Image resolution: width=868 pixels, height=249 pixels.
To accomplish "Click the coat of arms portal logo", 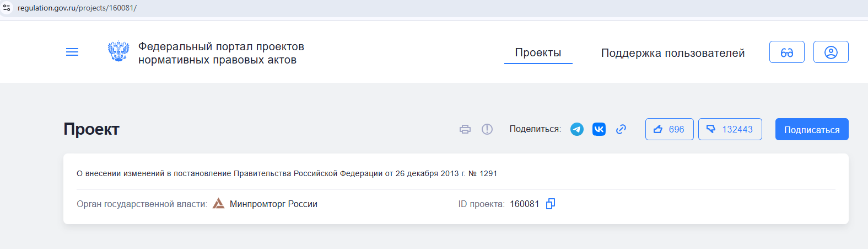I will tap(118, 52).
